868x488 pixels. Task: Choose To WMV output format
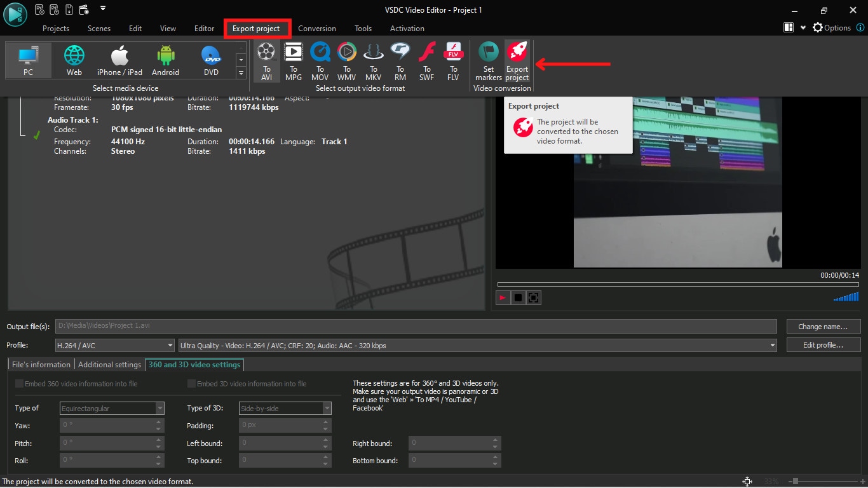[x=347, y=62]
